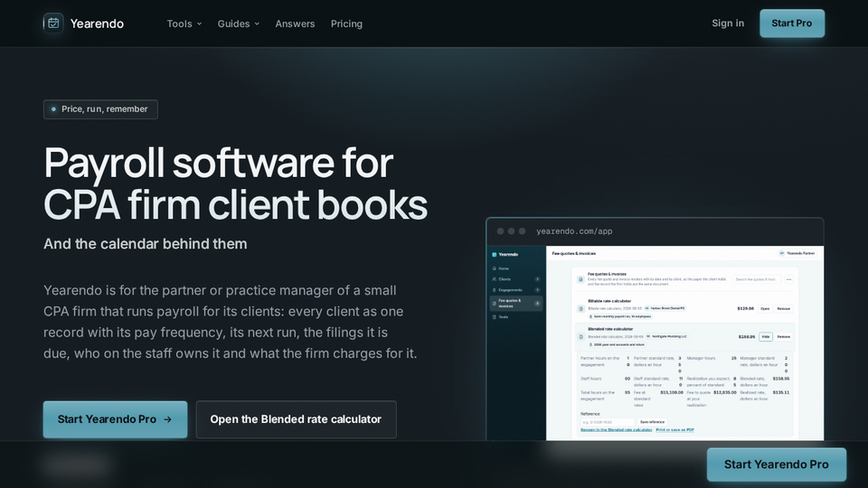868x488 pixels.
Task: Click the $12,835.00 fee to quote value
Action: pyautogui.click(x=724, y=392)
